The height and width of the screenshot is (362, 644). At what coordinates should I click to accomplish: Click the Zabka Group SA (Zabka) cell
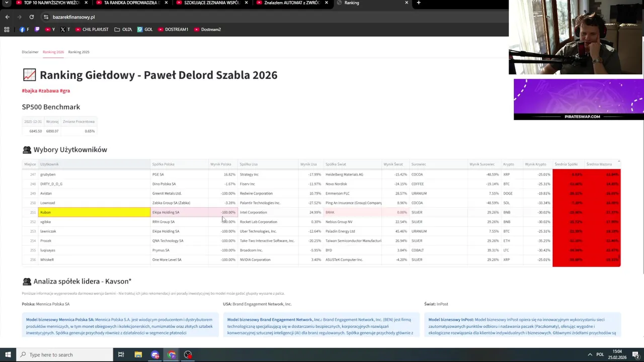click(179, 203)
